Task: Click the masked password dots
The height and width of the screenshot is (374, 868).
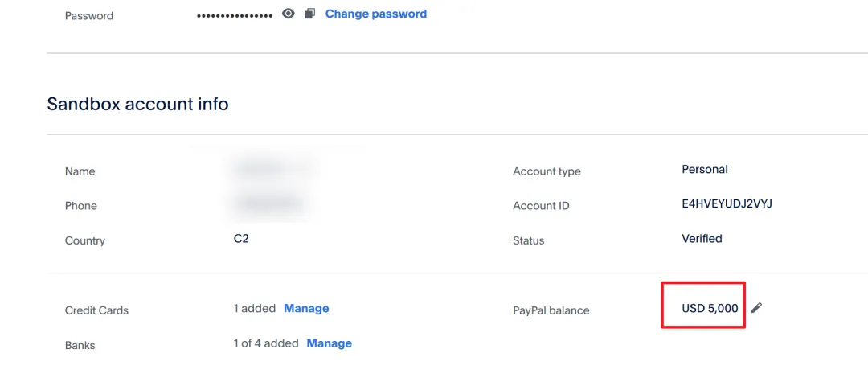Action: pyautogui.click(x=235, y=15)
